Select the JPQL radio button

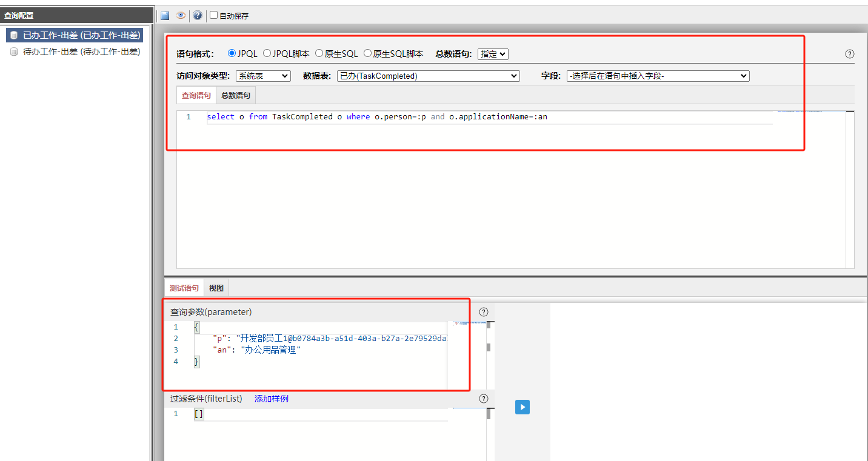pyautogui.click(x=232, y=53)
